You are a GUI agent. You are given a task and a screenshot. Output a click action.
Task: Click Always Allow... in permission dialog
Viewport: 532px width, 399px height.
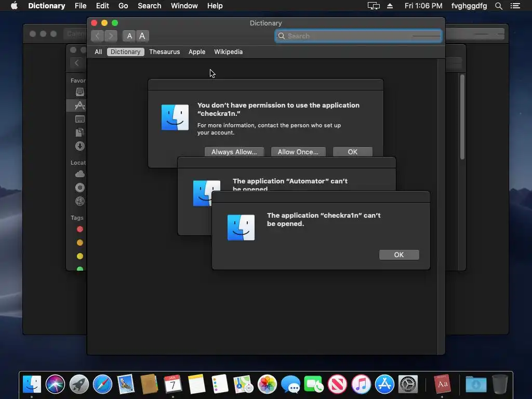coord(234,152)
